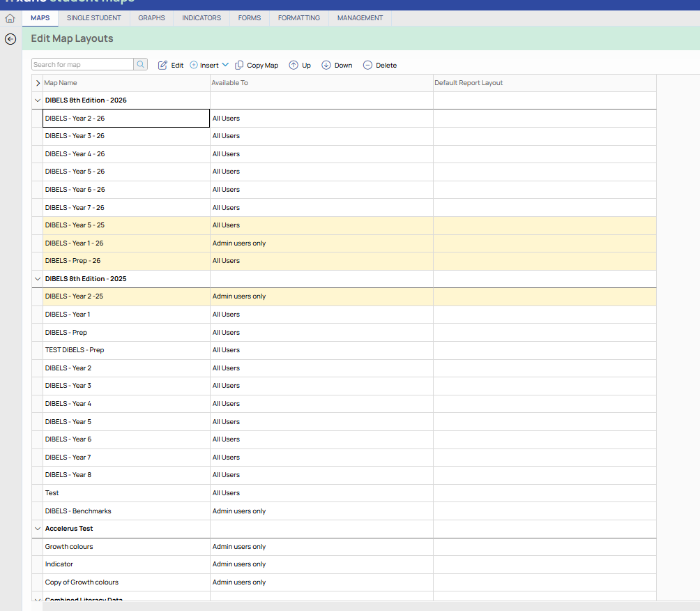Switch to the MAPS tab
This screenshot has height=611, width=700.
pos(40,18)
